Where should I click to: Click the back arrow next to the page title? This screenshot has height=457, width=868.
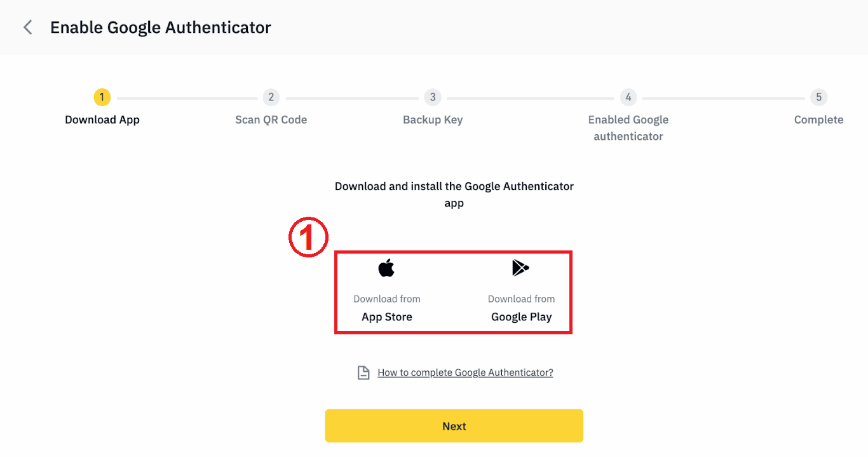pos(27,27)
